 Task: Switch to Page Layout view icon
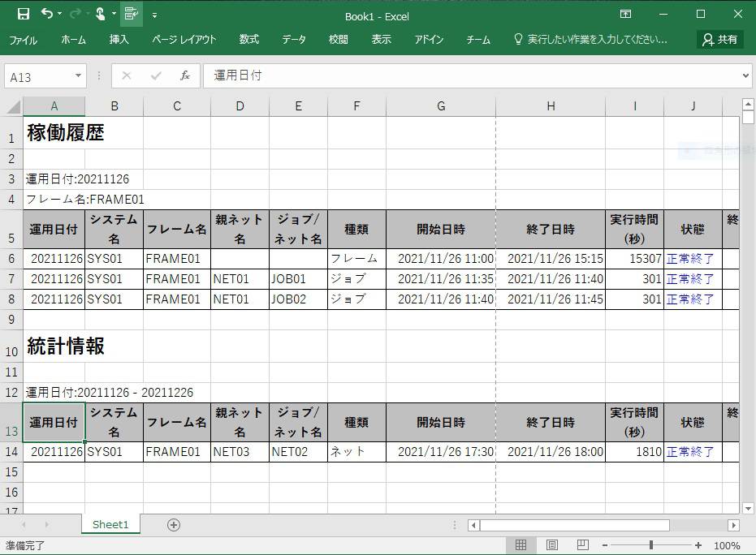[x=552, y=545]
